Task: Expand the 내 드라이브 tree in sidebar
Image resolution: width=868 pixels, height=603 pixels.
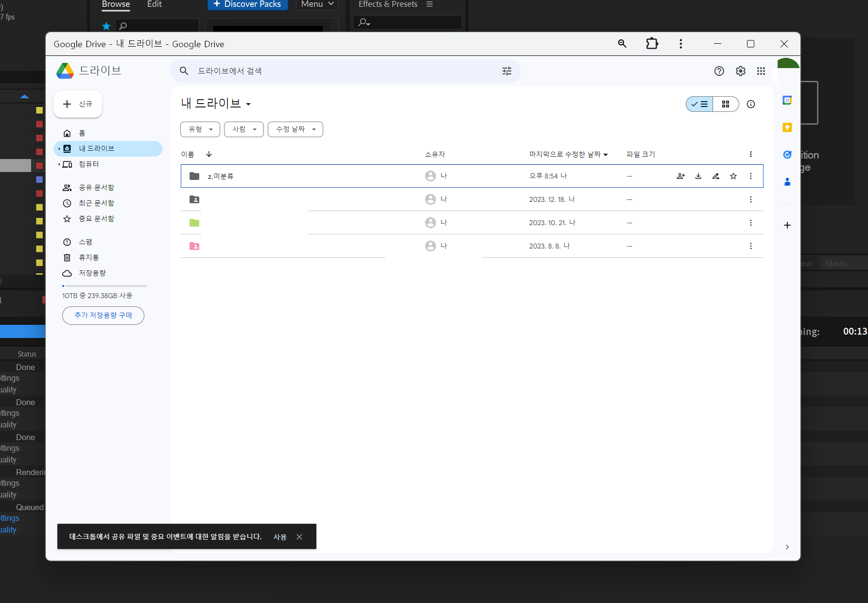Action: point(59,149)
